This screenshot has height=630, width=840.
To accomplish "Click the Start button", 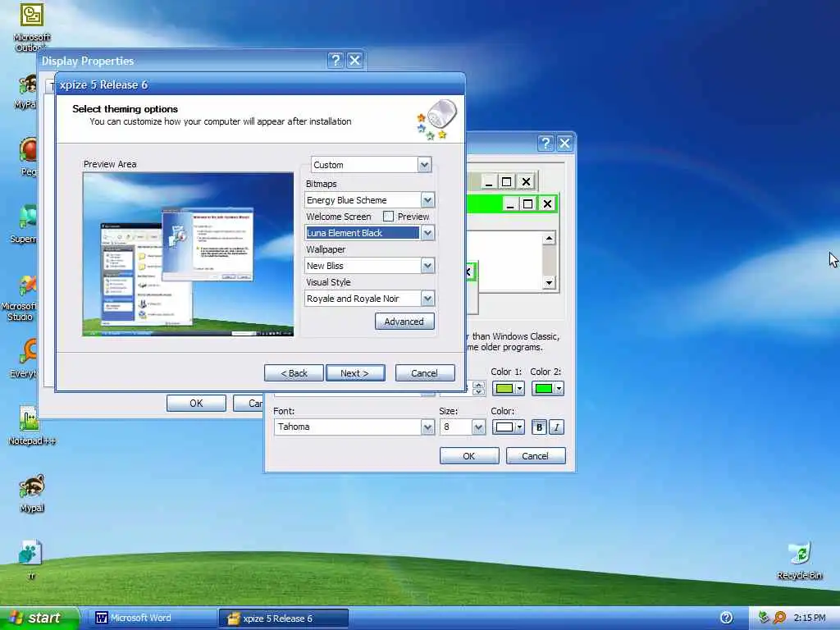I will [x=39, y=618].
